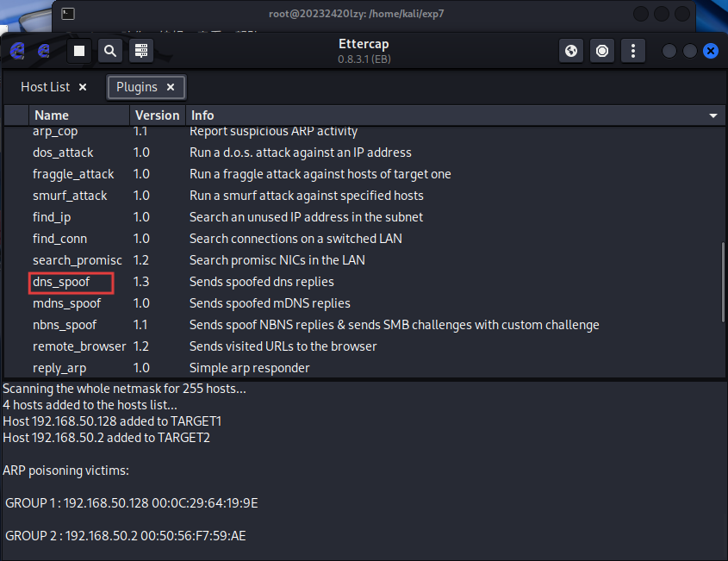Click 'Sends spoofed dns replies' description
The height and width of the screenshot is (561, 728).
pos(261,282)
